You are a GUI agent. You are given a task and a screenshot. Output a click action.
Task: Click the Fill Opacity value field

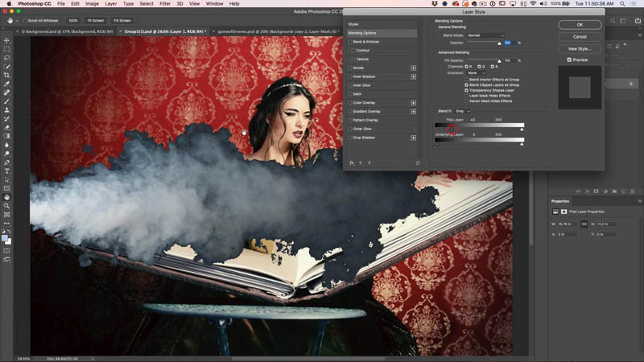coord(510,61)
